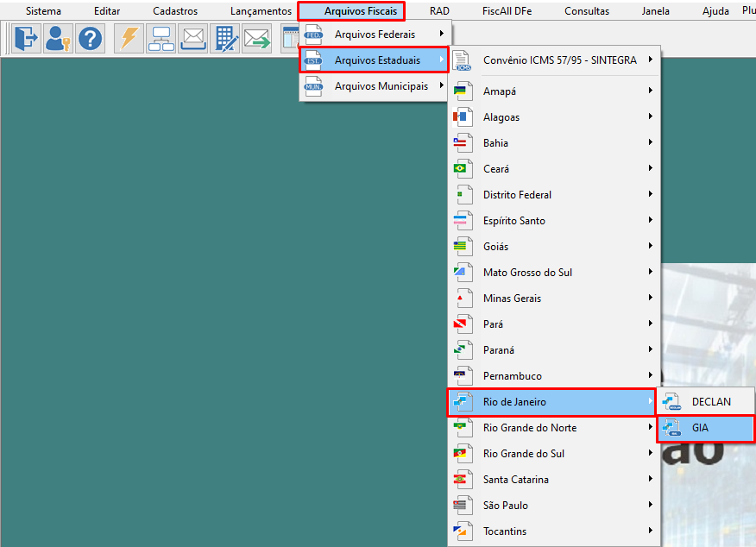Choose the DECLAN submenu entry
The height and width of the screenshot is (547, 756).
[x=706, y=402]
